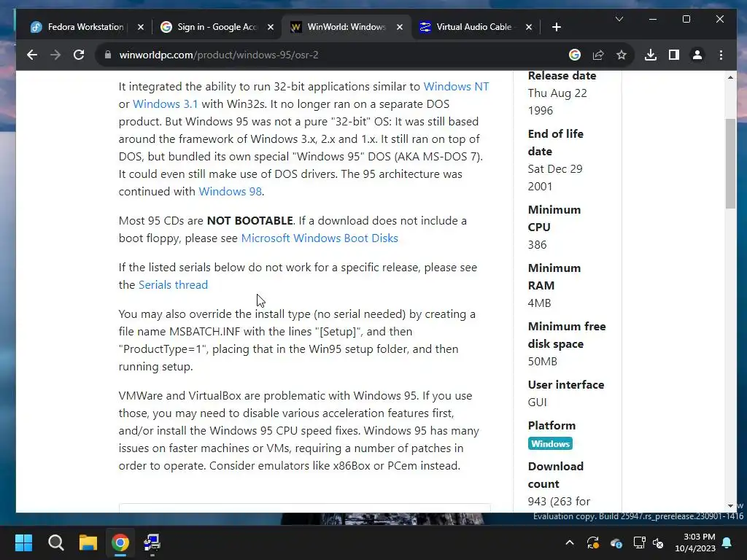
Task: Click the 'Download count' heading
Action: 555,475
